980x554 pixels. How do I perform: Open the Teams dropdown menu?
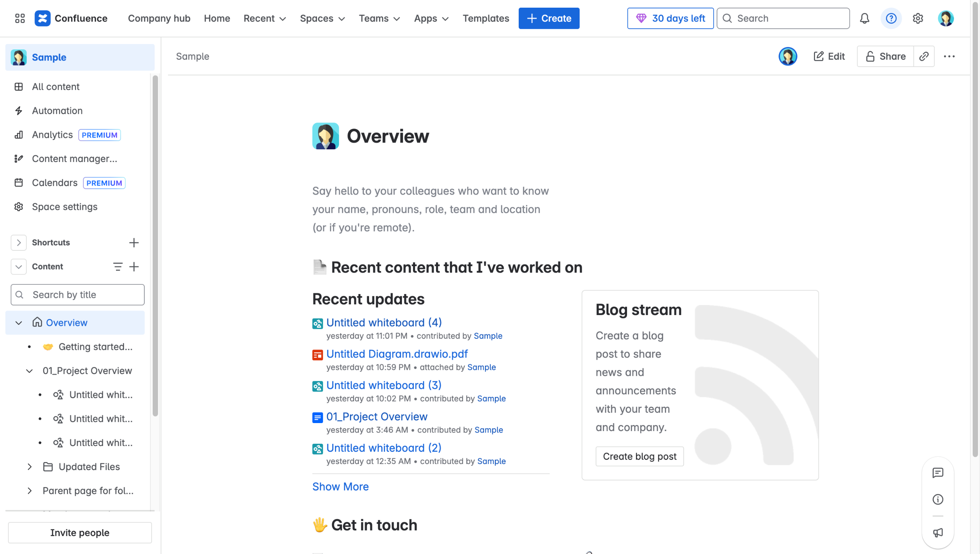pyautogui.click(x=379, y=18)
